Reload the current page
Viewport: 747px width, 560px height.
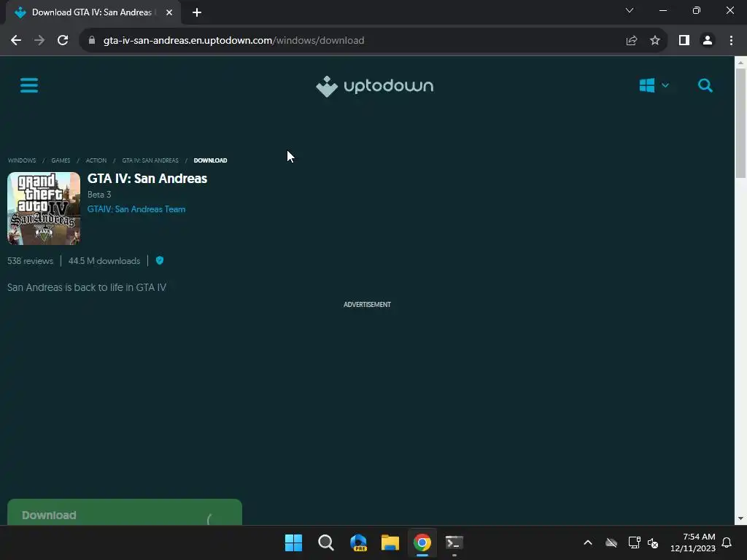[63, 41]
